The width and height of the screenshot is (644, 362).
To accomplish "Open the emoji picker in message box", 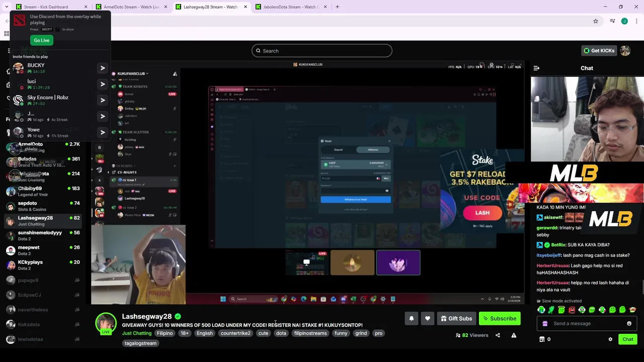I will [x=629, y=324].
